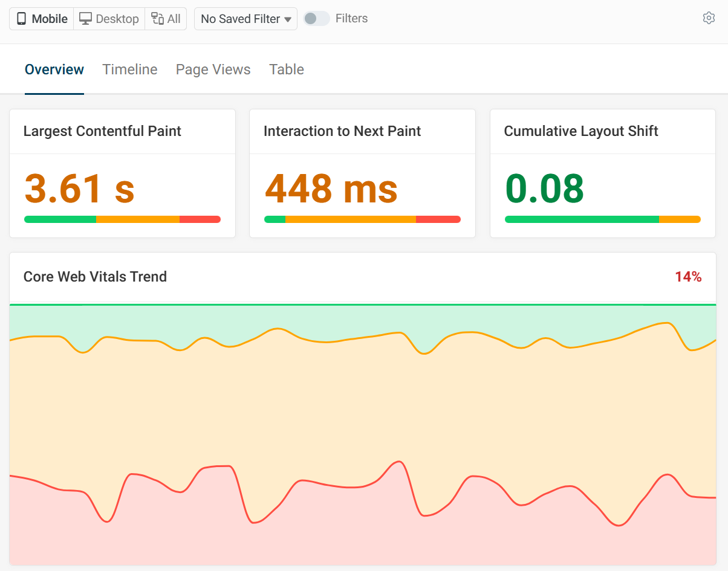Select the All devices icon

[156, 19]
